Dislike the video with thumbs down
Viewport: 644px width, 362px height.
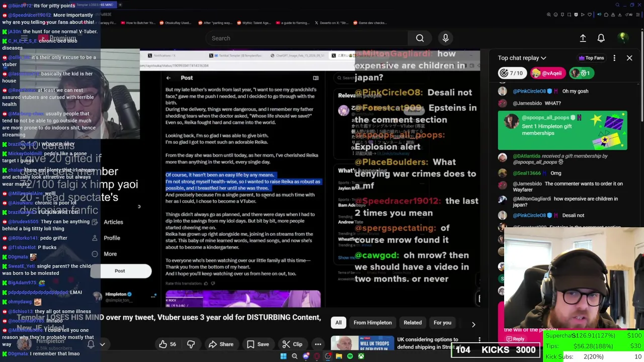pyautogui.click(x=191, y=344)
